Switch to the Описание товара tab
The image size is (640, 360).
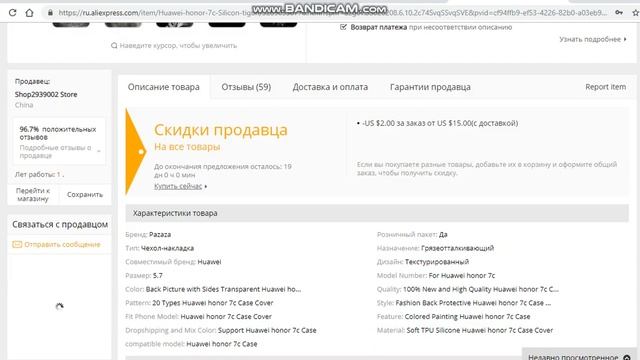point(164,87)
